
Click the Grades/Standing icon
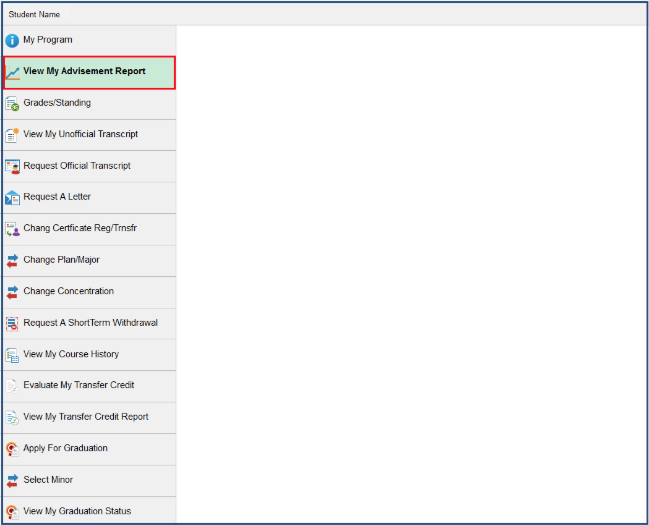coord(13,104)
